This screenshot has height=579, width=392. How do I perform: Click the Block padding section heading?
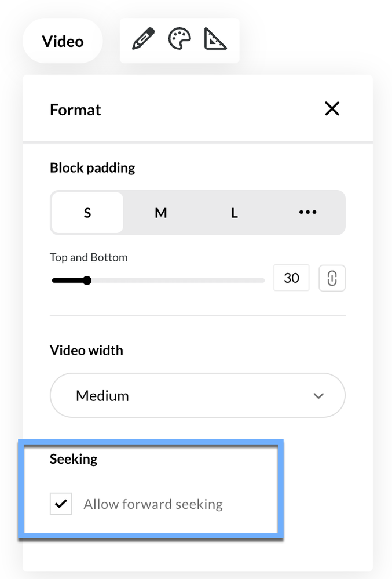(93, 168)
